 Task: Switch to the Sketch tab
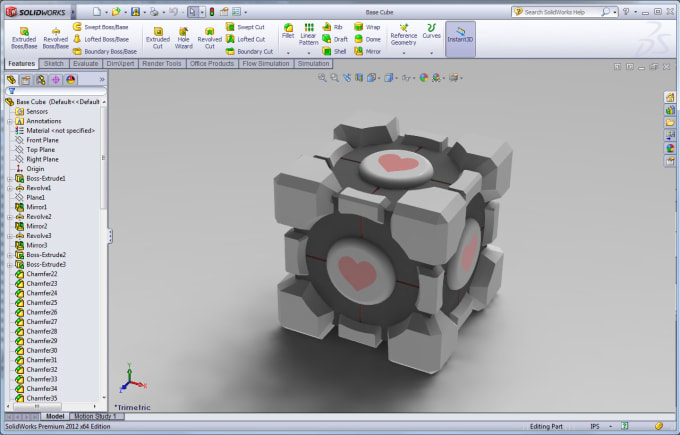pos(54,64)
